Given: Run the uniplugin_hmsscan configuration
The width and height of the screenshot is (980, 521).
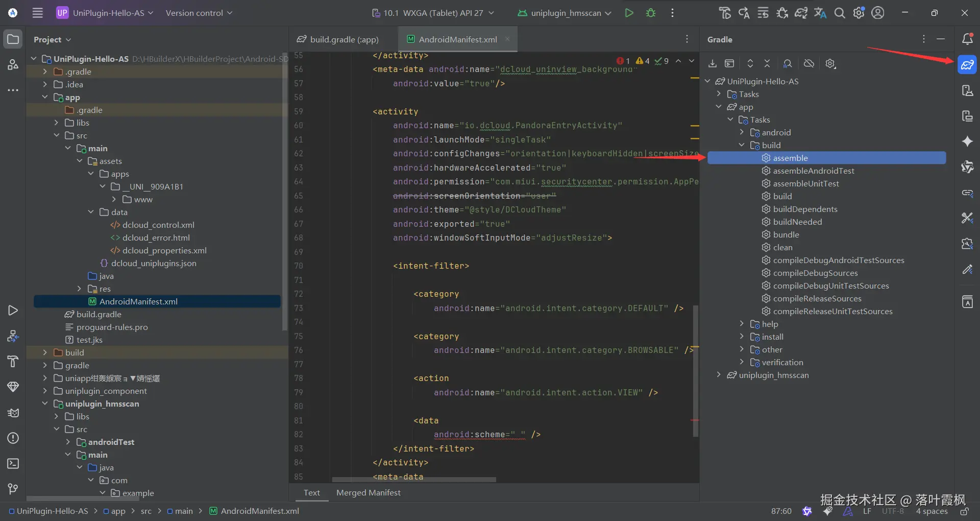Looking at the screenshot, I should [x=629, y=13].
